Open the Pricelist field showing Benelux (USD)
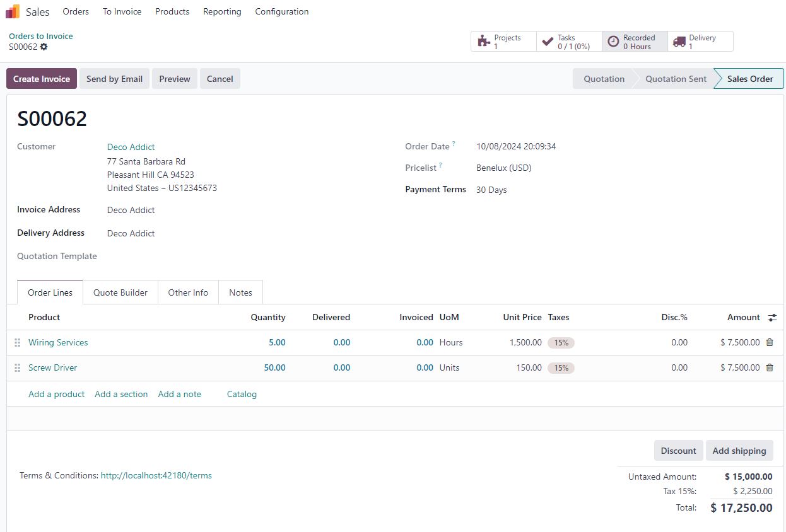The image size is (786, 532). 504,168
